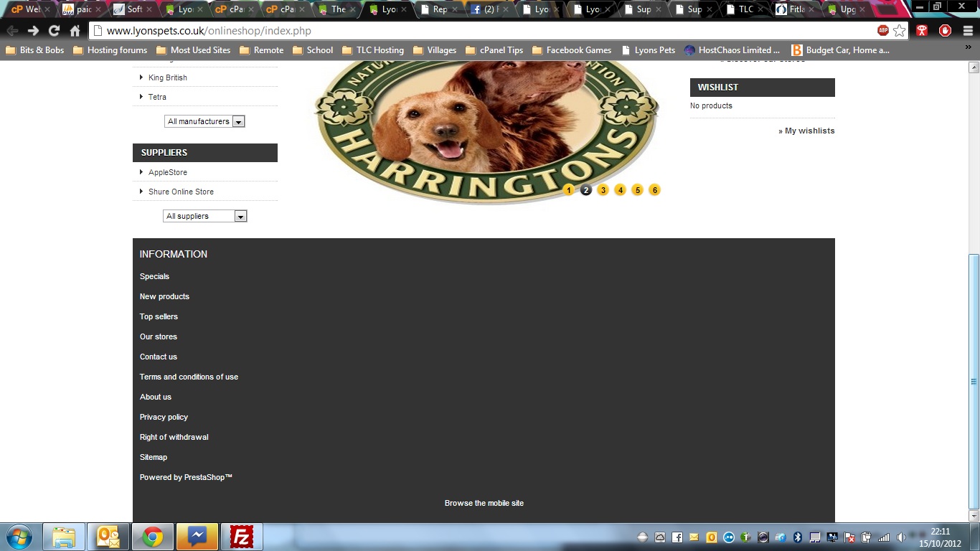980x551 pixels.
Task: Jump to slide 5 of the banner
Action: point(638,190)
